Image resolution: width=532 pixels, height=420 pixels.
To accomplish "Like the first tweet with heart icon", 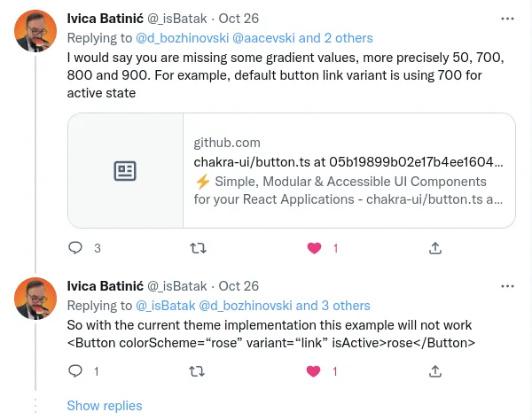I will coord(313,248).
